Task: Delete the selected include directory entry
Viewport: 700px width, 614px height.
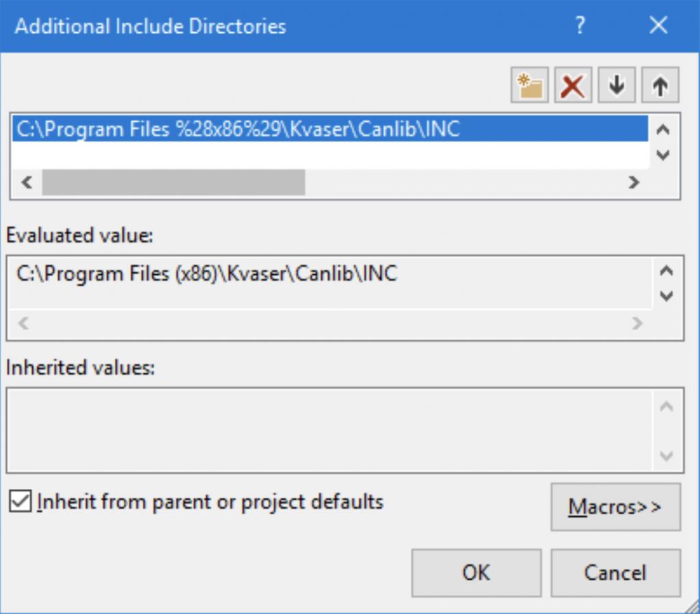Action: 573,85
